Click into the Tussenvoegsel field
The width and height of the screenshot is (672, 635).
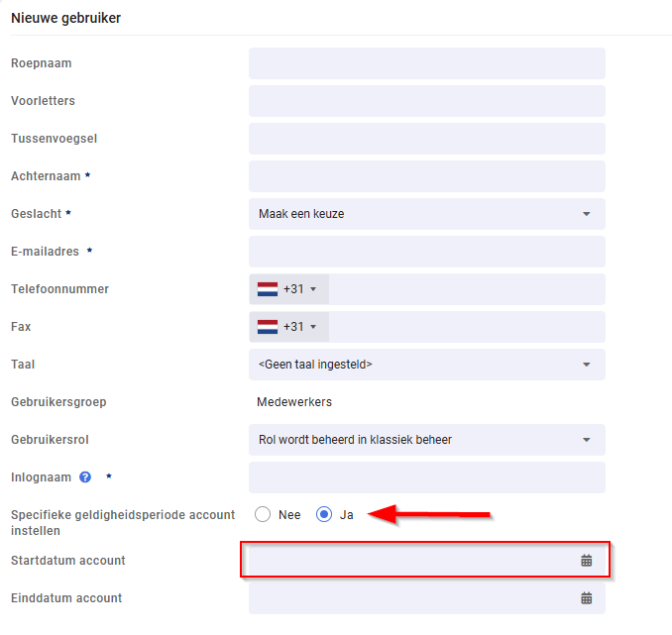pyautogui.click(x=426, y=139)
